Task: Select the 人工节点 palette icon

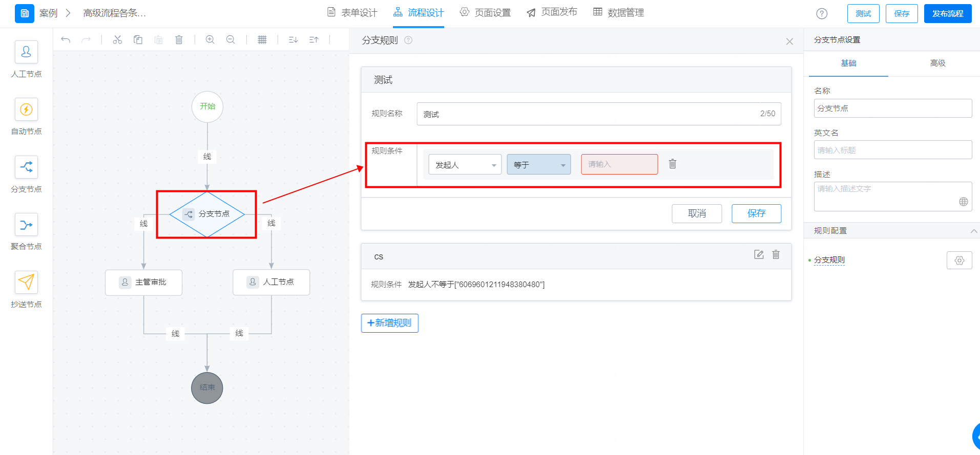Action: coord(26,52)
